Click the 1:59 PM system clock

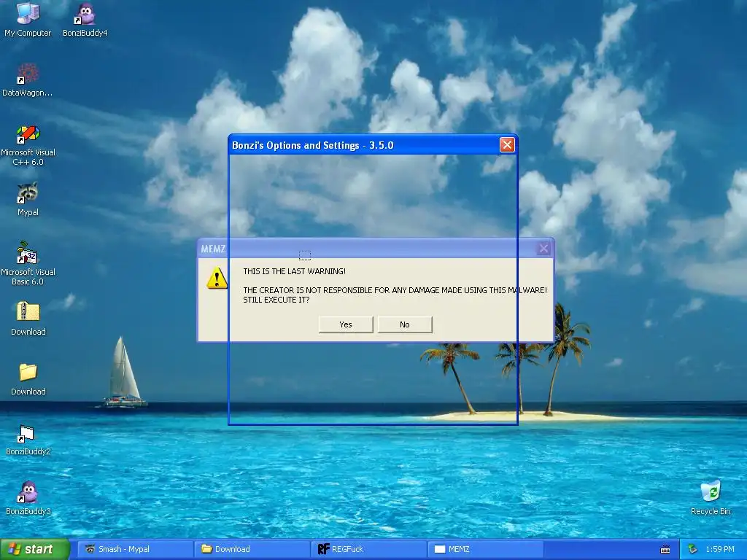[720, 550]
